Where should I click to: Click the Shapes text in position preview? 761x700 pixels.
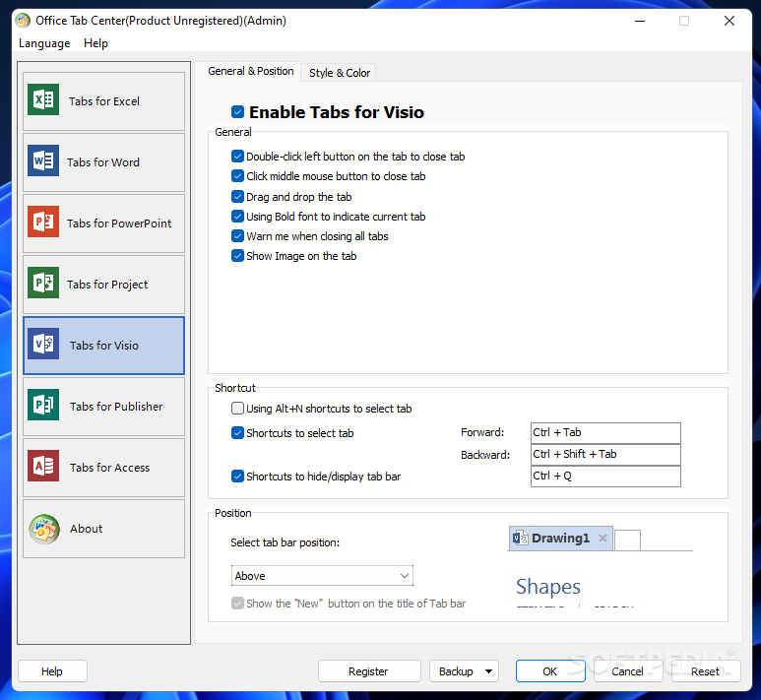(x=548, y=587)
